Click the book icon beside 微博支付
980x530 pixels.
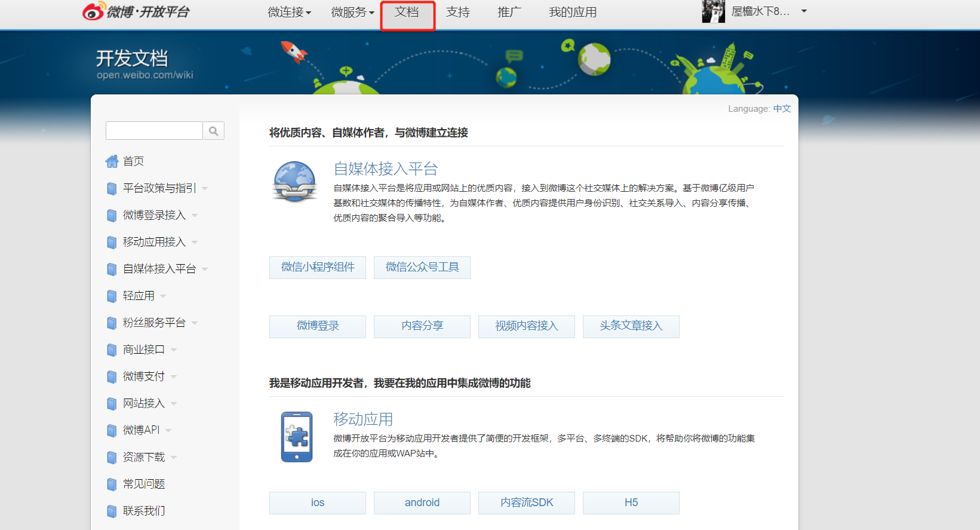tap(112, 377)
